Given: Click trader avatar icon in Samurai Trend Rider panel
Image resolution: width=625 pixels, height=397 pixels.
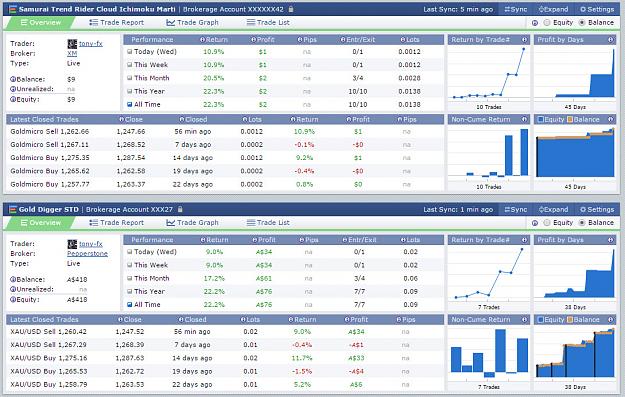Looking at the screenshot, I should click(72, 43).
